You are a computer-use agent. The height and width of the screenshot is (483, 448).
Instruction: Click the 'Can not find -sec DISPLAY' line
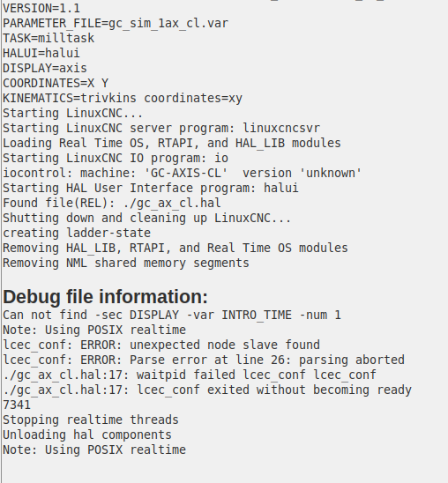[x=172, y=316]
